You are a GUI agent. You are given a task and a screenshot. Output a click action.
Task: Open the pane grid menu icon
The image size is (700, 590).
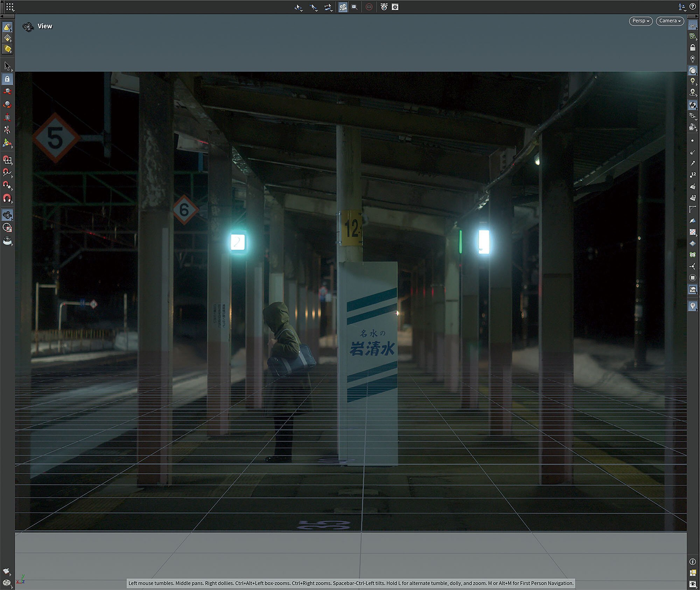click(9, 7)
